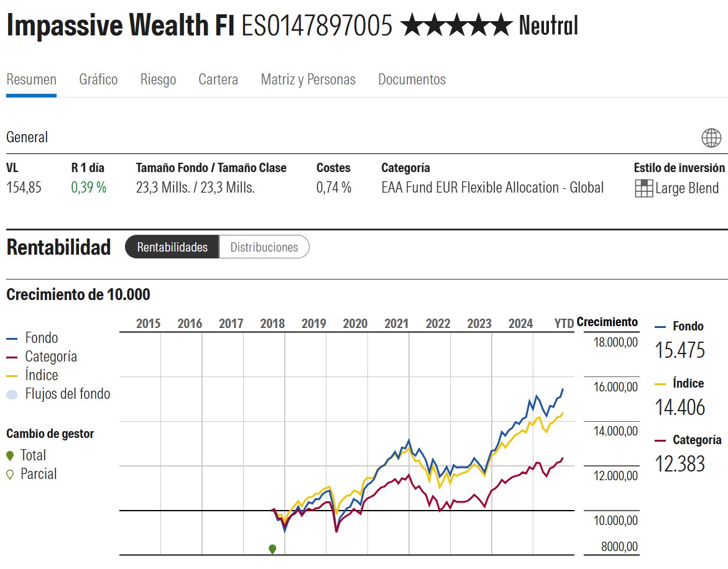This screenshot has height=569, width=728.
Task: Select the red Categoría legend line icon
Action: point(11,357)
